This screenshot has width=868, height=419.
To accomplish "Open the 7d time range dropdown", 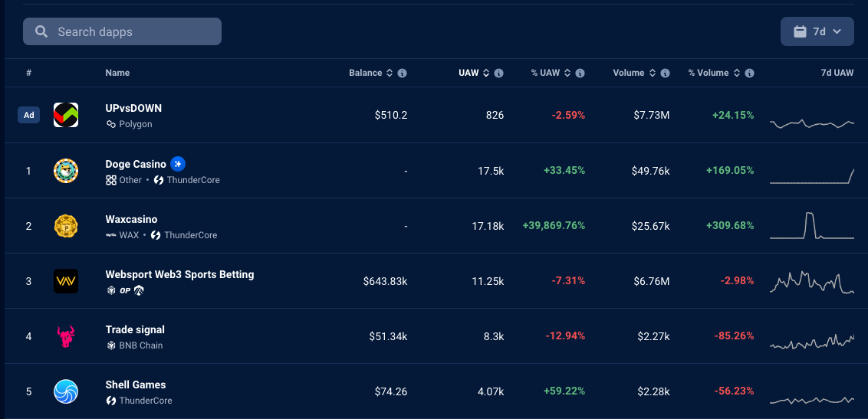I will click(817, 31).
